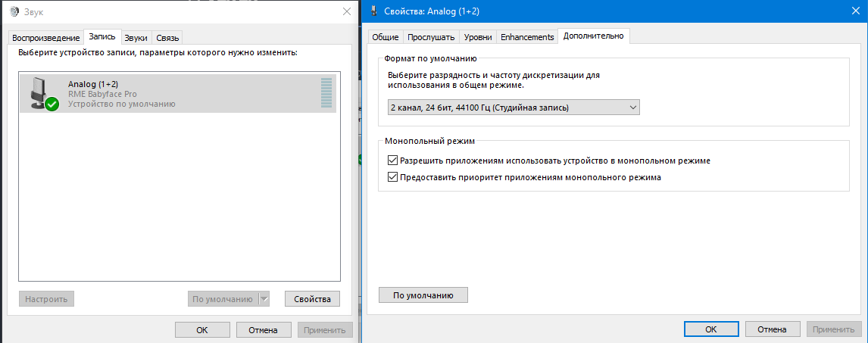
Task: Switch to the Воспроизведение tab
Action: point(45,38)
